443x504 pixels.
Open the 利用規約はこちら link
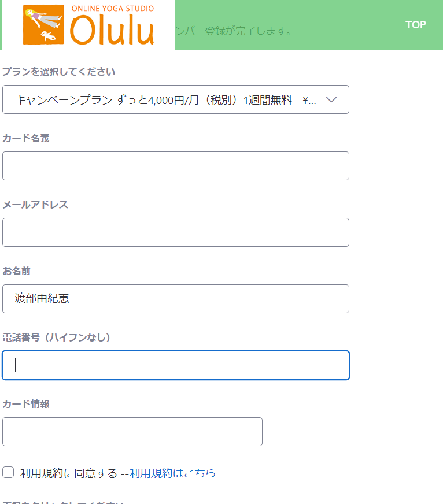click(x=172, y=473)
